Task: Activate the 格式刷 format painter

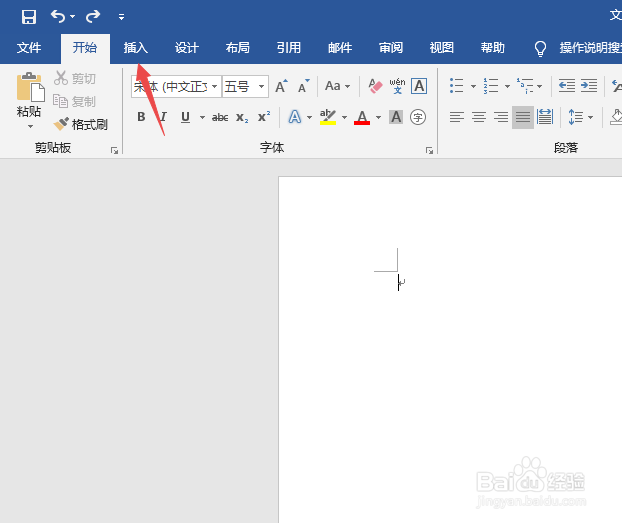Action: 81,125
